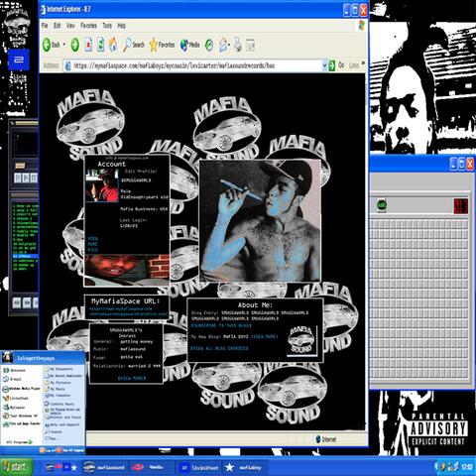Screen dimensions: 476x476
Task: Click play button in media player
Action: 26,178
